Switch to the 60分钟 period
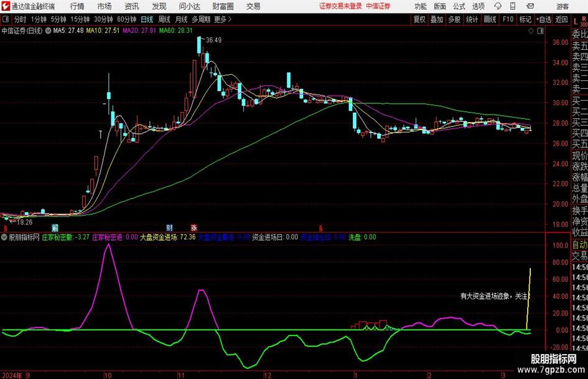The width and height of the screenshot is (588, 379). click(126, 19)
